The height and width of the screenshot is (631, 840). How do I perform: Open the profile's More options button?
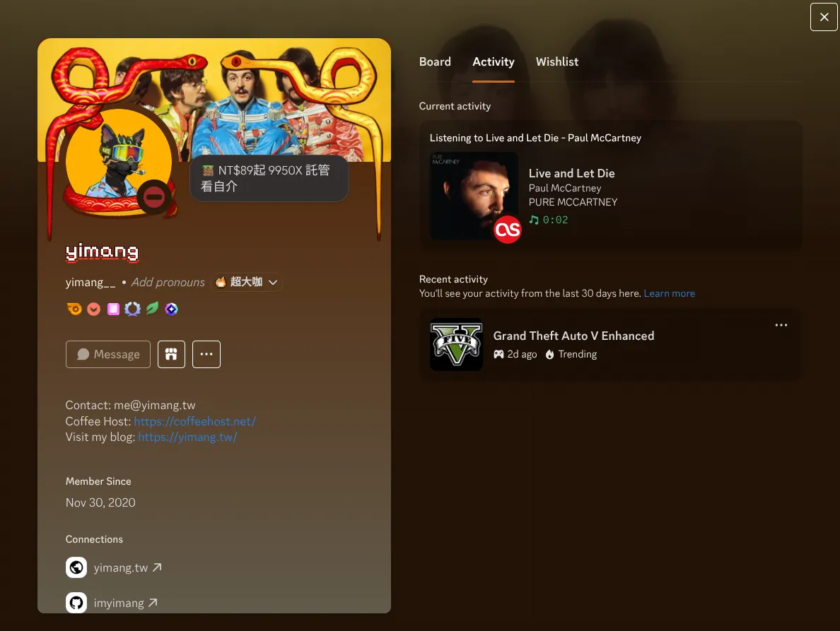point(206,354)
